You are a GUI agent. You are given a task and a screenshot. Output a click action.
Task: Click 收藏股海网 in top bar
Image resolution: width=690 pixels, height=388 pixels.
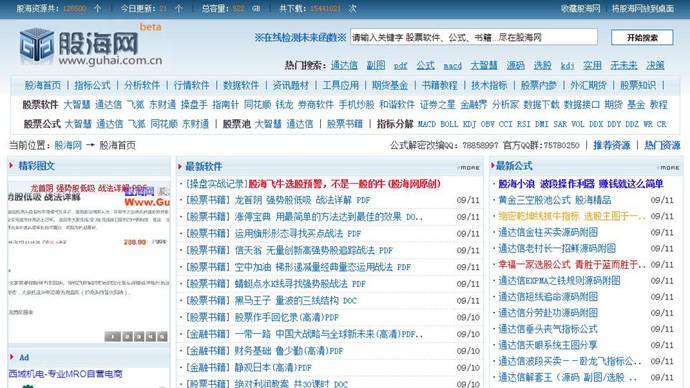pyautogui.click(x=580, y=8)
